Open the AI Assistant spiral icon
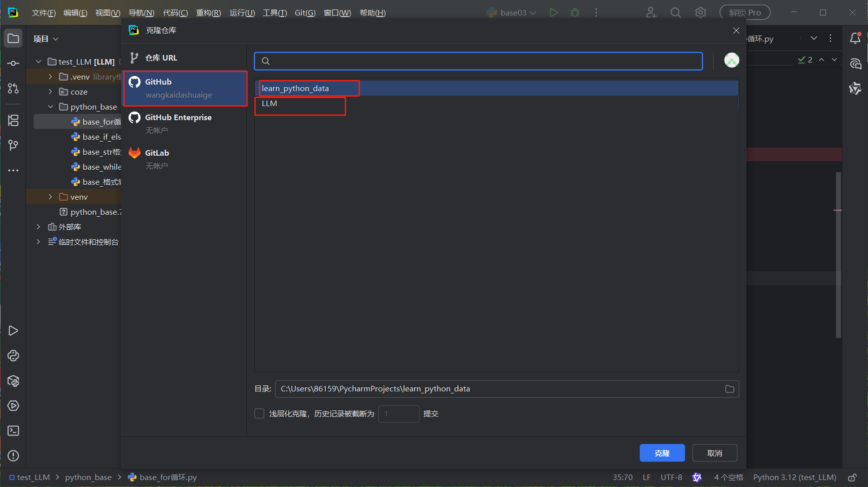This screenshot has height=487, width=868. [855, 64]
